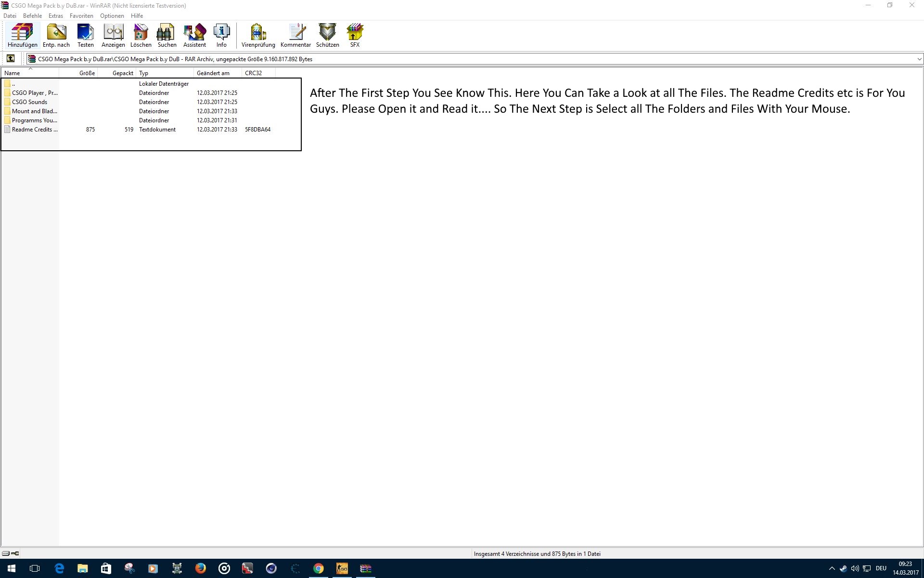Launch Microsoft Edge from the taskbar
This screenshot has height=578, width=924.
pos(59,568)
